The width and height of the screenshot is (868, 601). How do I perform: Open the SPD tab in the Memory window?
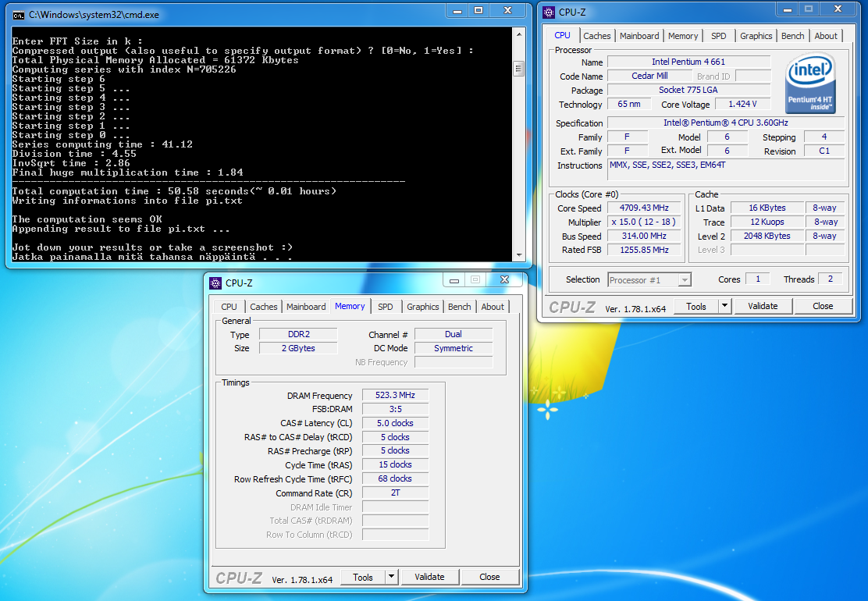386,307
